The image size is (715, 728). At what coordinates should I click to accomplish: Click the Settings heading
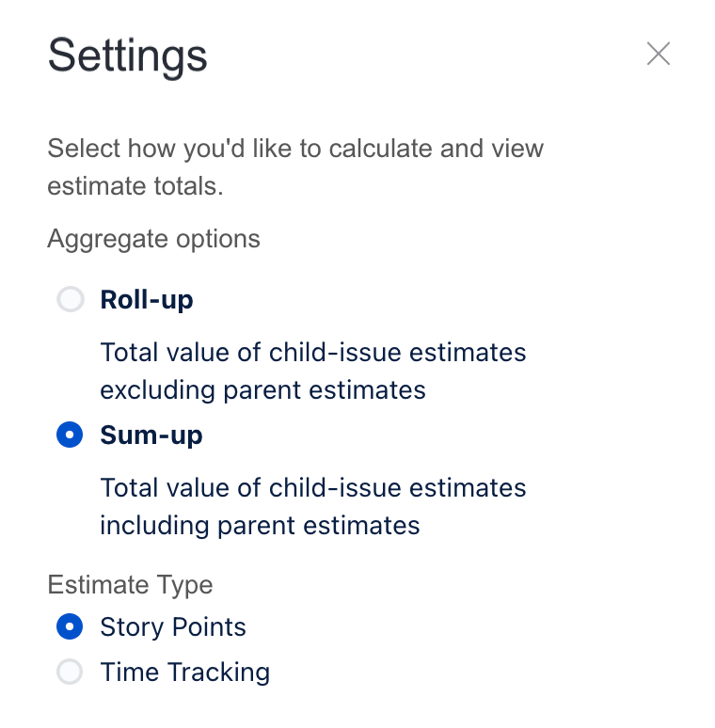coord(127,55)
